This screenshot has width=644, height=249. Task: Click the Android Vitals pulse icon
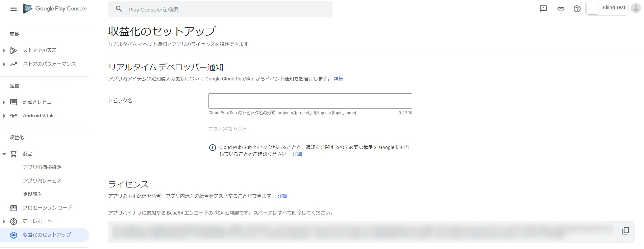click(14, 116)
